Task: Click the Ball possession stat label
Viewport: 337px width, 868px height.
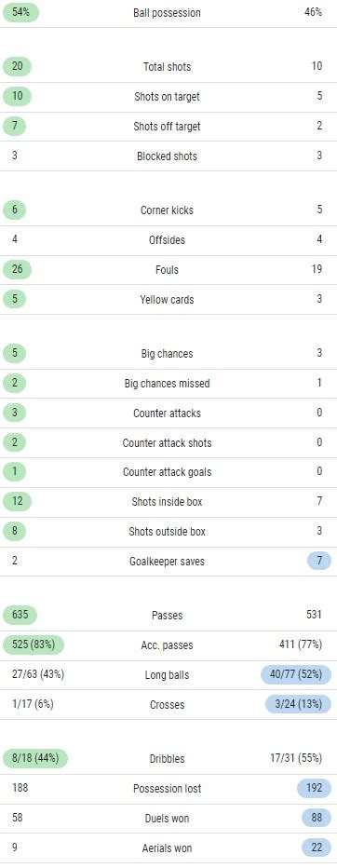Action: pos(167,13)
